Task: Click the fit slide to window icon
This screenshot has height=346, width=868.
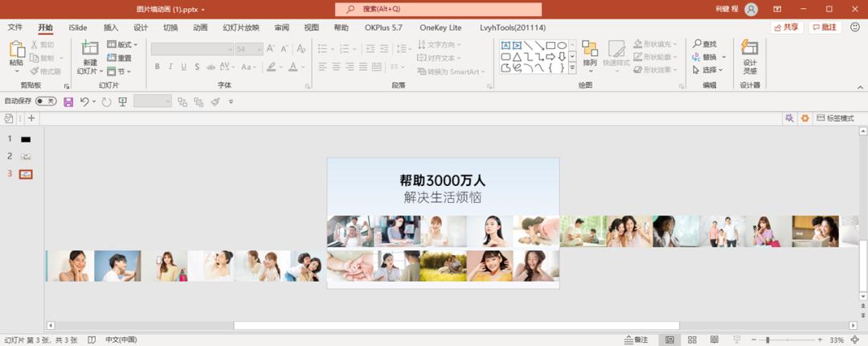Action: 854,340
